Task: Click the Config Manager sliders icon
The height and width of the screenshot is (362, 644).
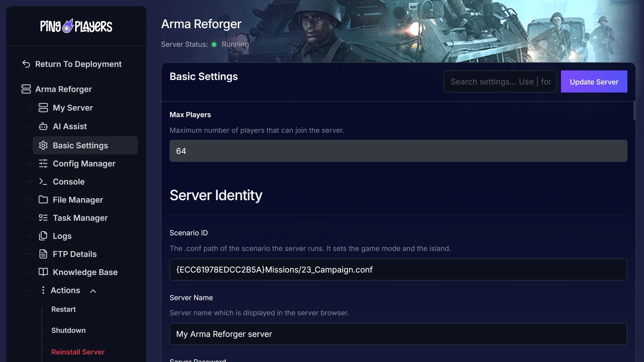Action: [x=43, y=164]
